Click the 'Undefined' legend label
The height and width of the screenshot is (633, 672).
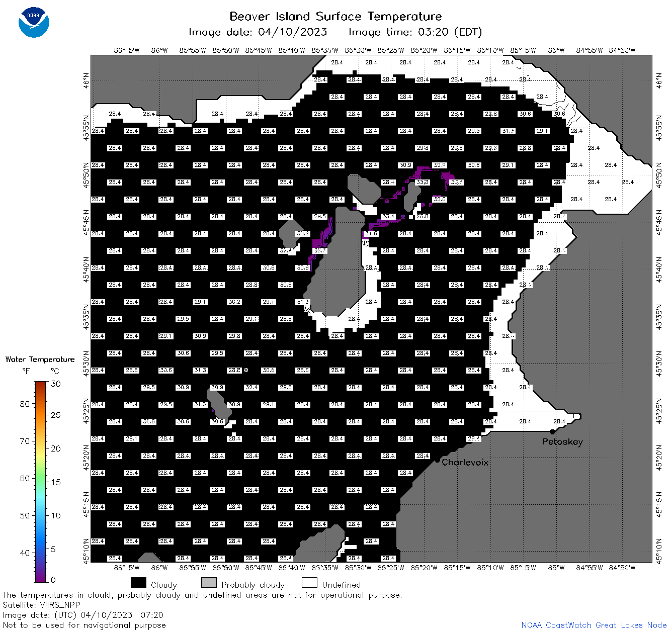click(341, 585)
